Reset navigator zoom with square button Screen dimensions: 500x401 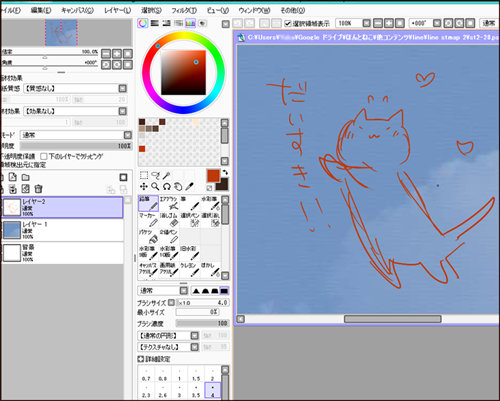pyautogui.click(x=128, y=54)
